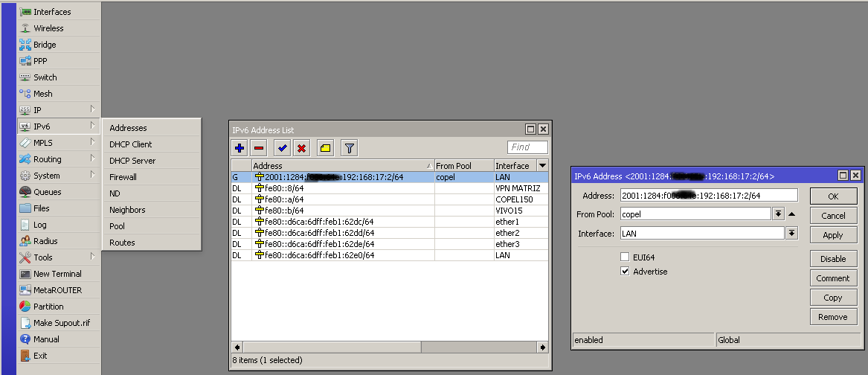Select fe80::d6ca:6dff:feb1:62e0/64 row

(x=390, y=255)
